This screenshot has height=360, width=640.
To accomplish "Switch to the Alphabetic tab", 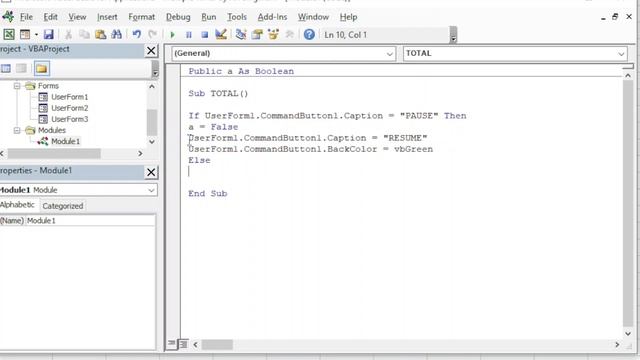I will 18,205.
